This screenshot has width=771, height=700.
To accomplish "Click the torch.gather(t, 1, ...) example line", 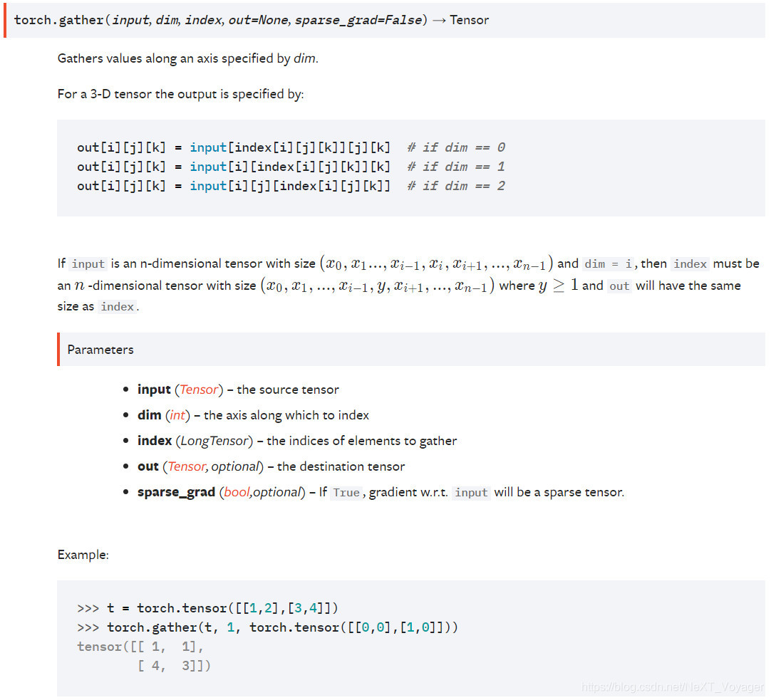I will point(282,627).
